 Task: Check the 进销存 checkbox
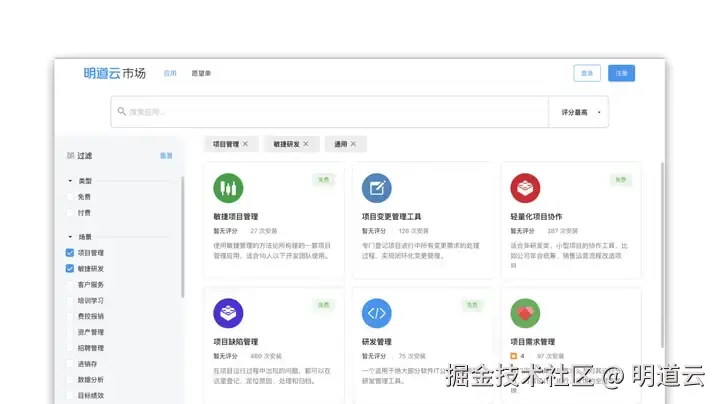pos(70,364)
